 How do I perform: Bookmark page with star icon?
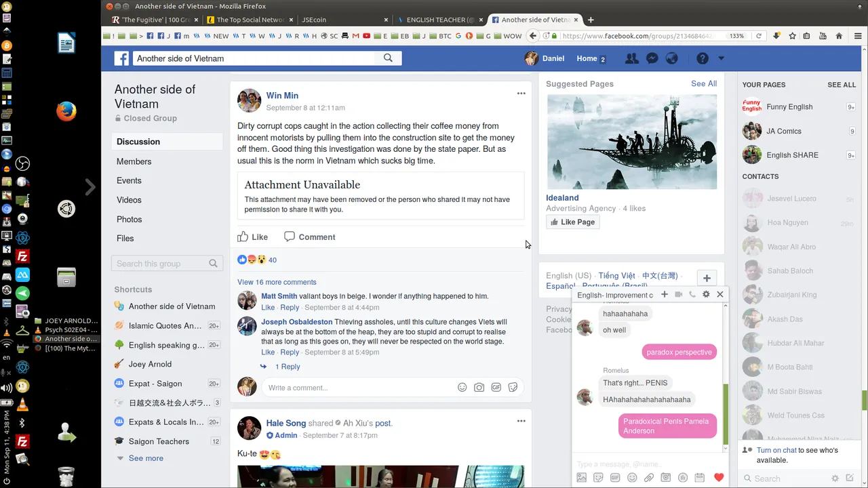(792, 36)
